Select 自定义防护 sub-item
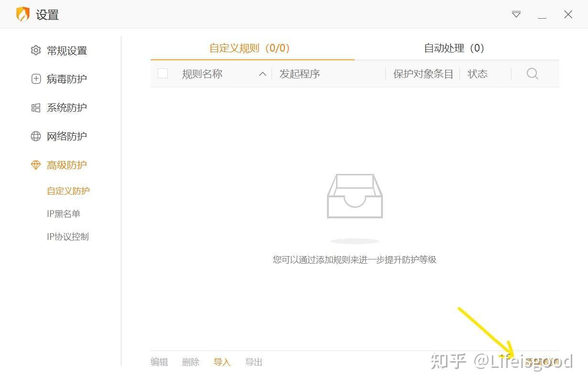Viewport: 588px width, 387px height. (x=68, y=191)
